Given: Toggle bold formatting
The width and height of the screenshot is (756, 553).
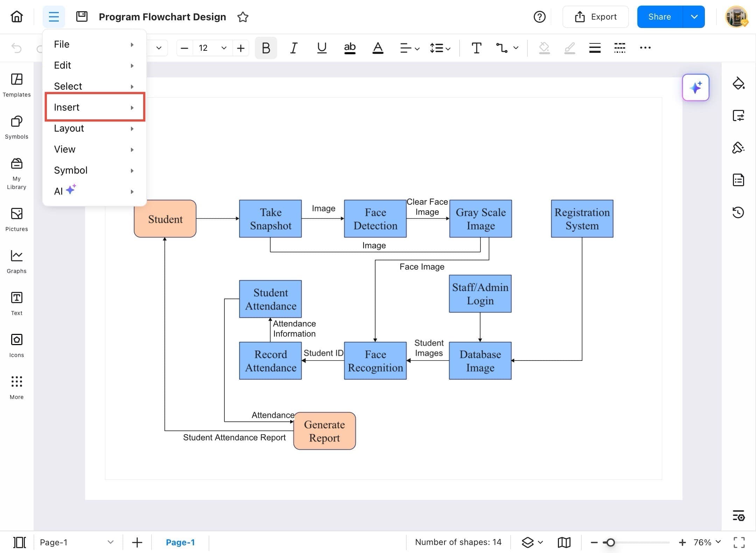Looking at the screenshot, I should 266,48.
